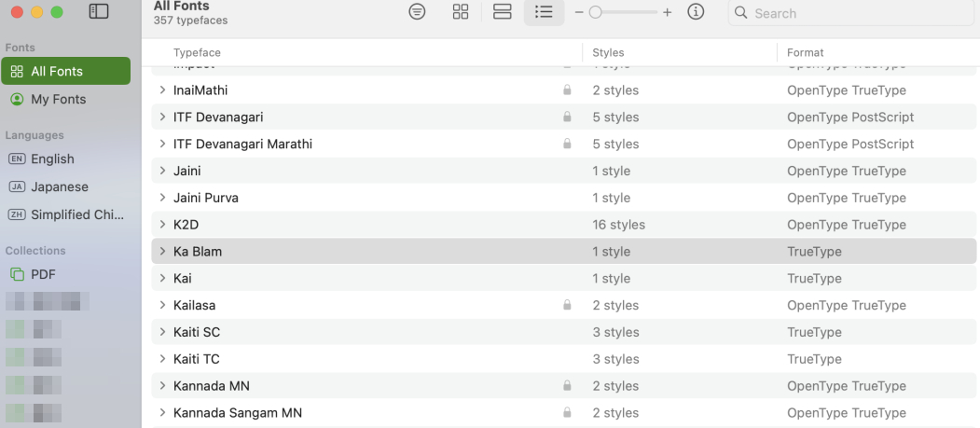The height and width of the screenshot is (428, 980).
Task: Sort by Format column header
Action: click(x=806, y=53)
